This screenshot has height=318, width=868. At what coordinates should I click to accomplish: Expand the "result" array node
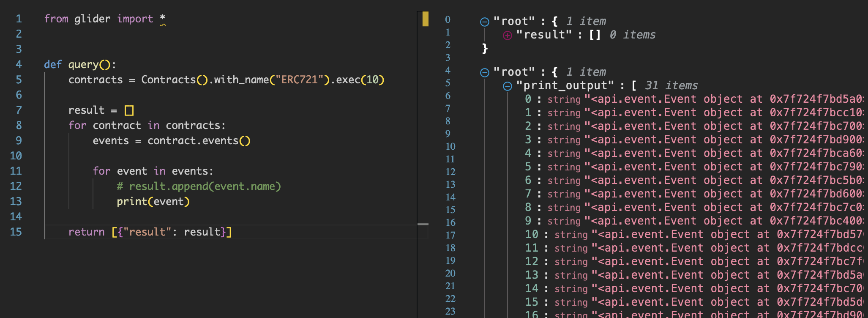point(508,36)
